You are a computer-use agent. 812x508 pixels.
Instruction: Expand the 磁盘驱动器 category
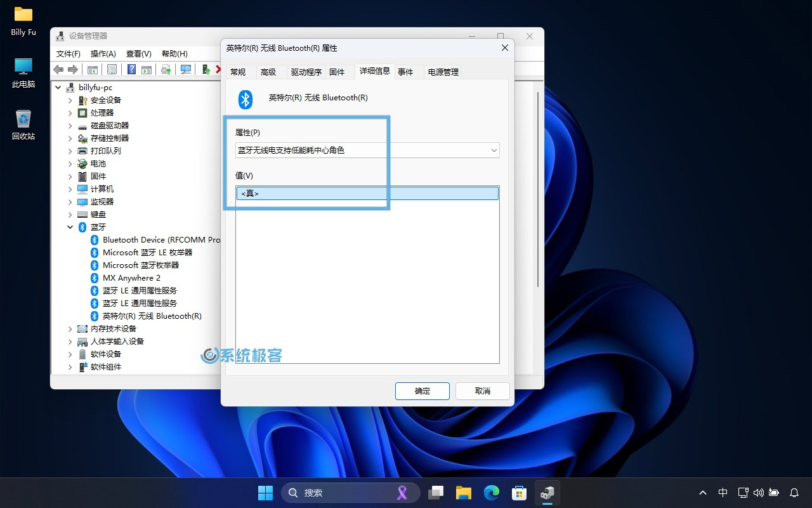pos(70,125)
